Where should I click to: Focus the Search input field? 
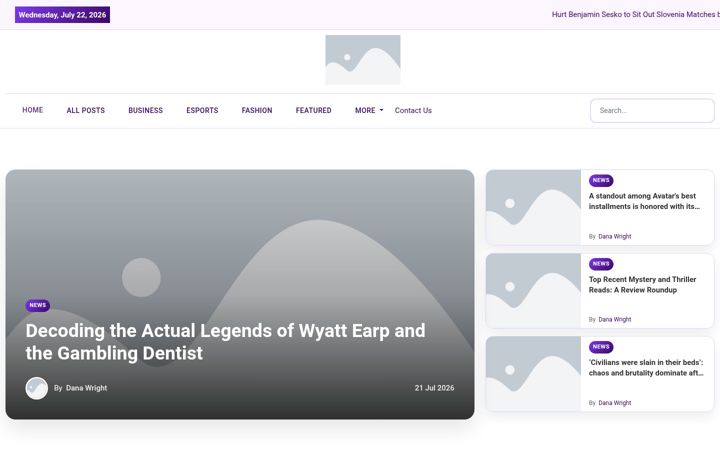[652, 111]
